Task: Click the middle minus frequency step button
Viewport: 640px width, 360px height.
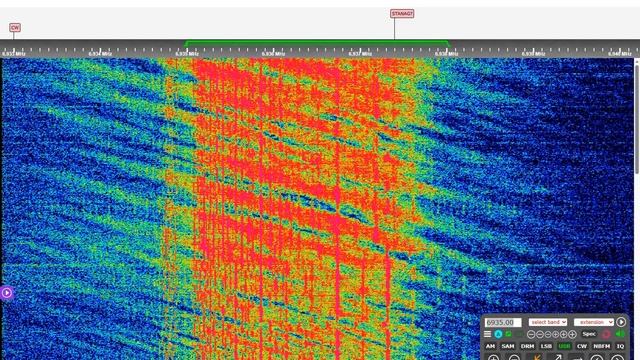Action: point(540,334)
